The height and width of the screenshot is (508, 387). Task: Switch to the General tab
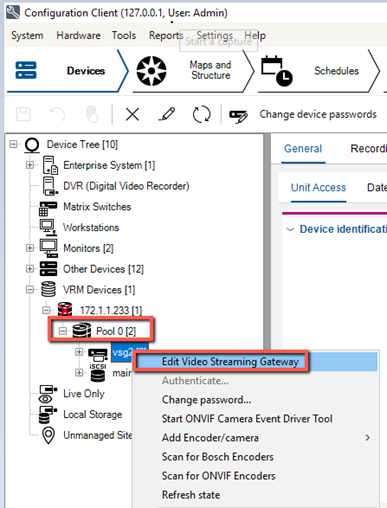303,149
